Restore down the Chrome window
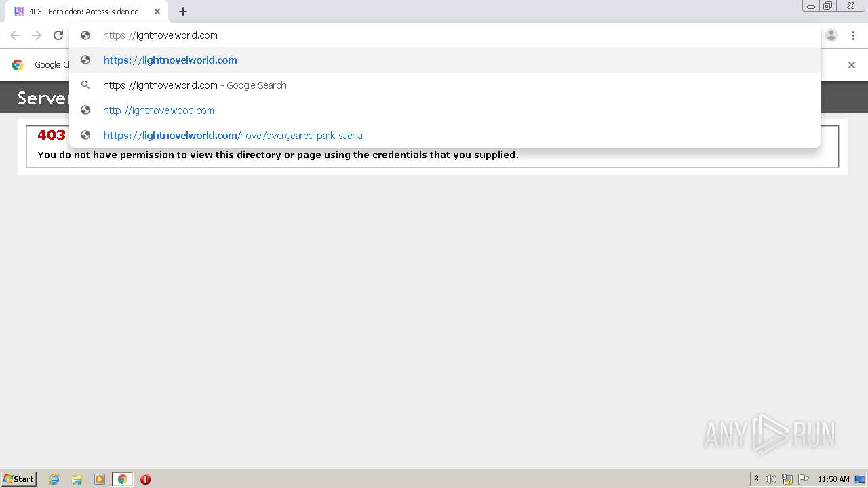 point(828,5)
